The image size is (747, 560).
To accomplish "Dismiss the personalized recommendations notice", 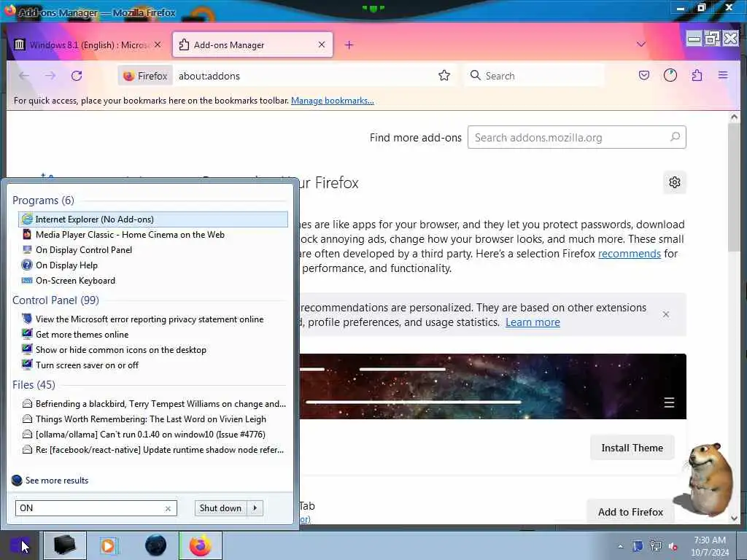I will point(666,314).
